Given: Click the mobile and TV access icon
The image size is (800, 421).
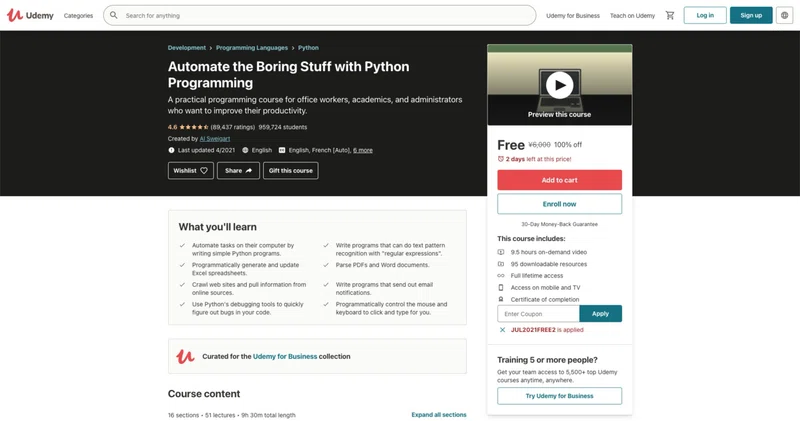Looking at the screenshot, I should [501, 287].
